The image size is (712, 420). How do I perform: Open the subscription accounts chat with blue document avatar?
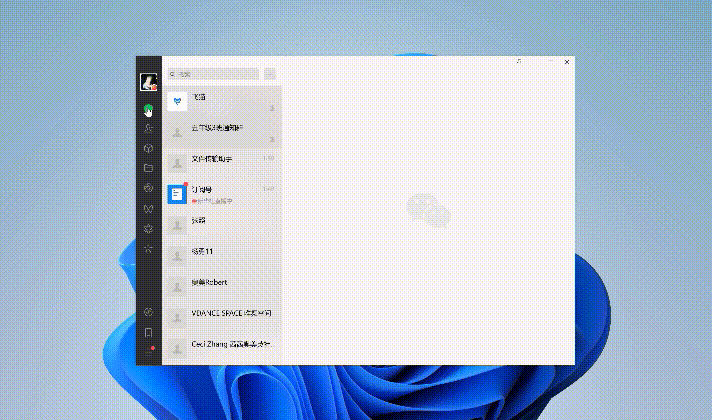pos(222,194)
